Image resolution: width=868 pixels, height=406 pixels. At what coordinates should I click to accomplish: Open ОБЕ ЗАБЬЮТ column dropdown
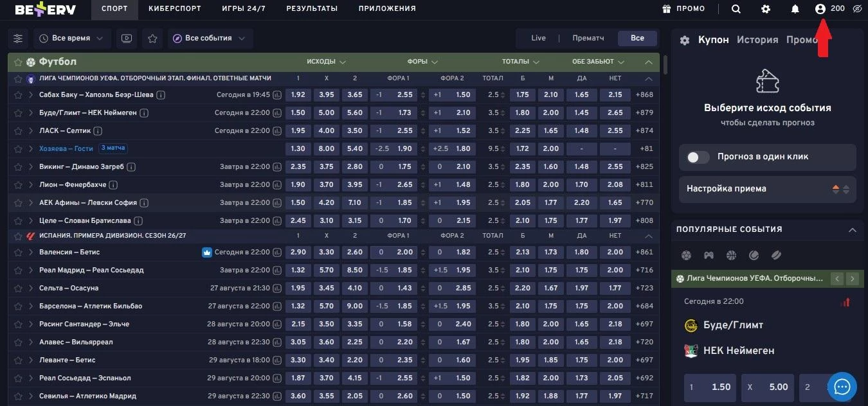click(597, 62)
